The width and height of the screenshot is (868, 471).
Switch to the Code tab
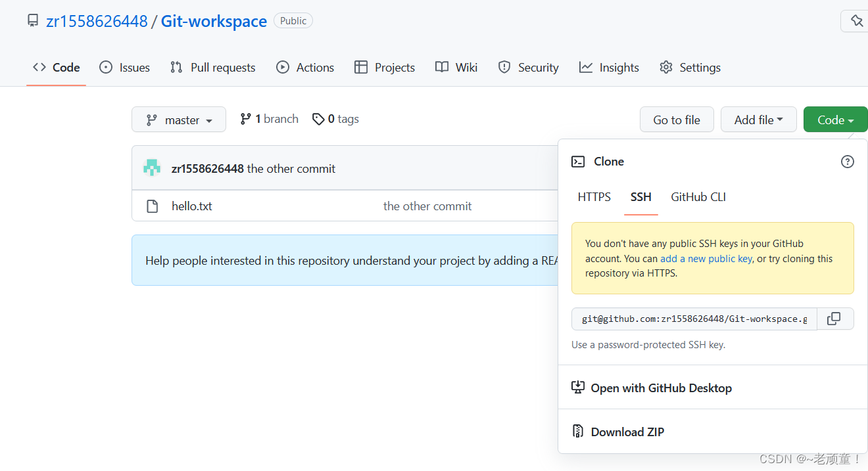(x=56, y=67)
